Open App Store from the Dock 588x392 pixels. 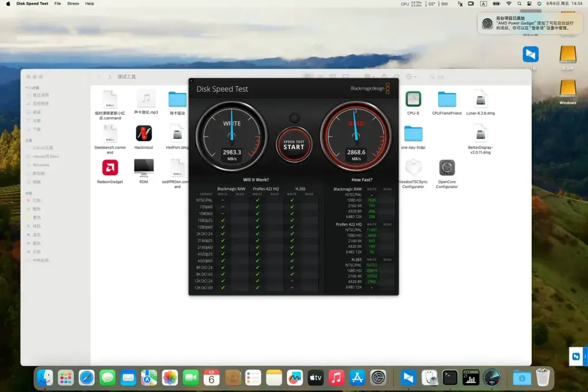357,378
